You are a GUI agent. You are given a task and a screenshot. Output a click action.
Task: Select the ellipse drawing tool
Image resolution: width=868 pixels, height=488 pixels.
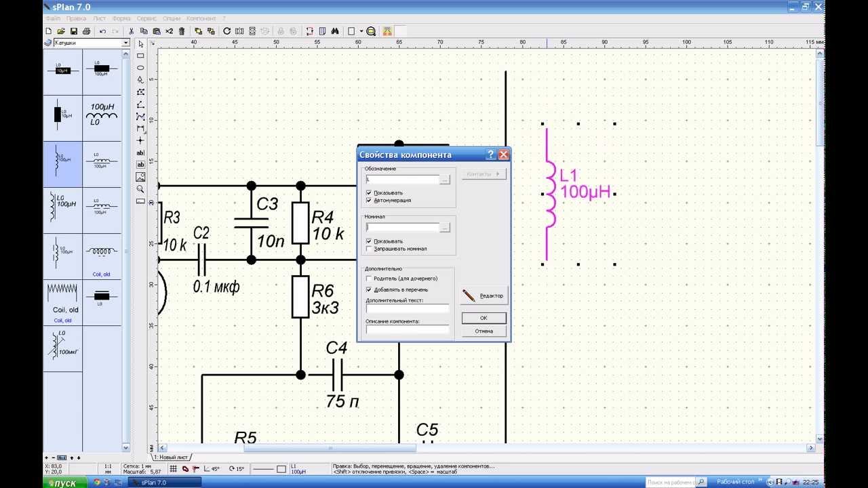[140, 68]
